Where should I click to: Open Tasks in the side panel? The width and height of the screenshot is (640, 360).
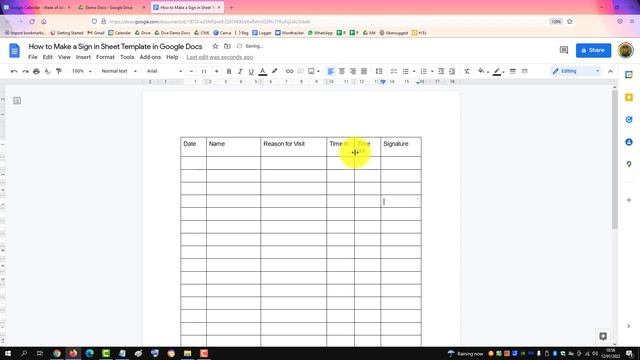[629, 120]
